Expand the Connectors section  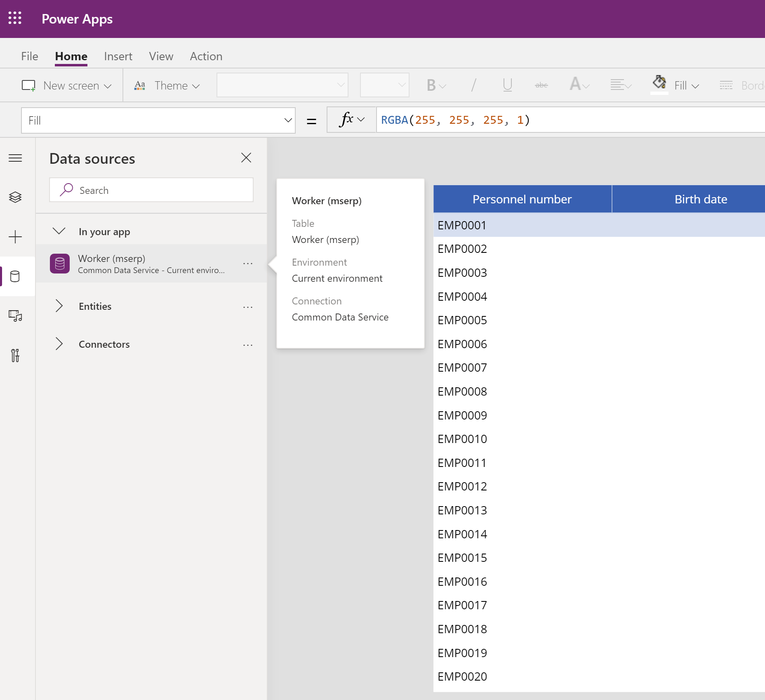click(x=59, y=344)
